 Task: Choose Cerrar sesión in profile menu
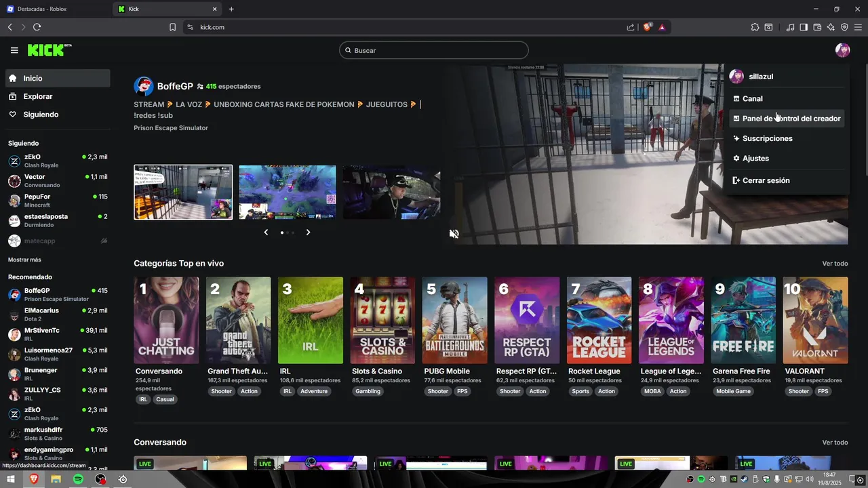[787, 180]
